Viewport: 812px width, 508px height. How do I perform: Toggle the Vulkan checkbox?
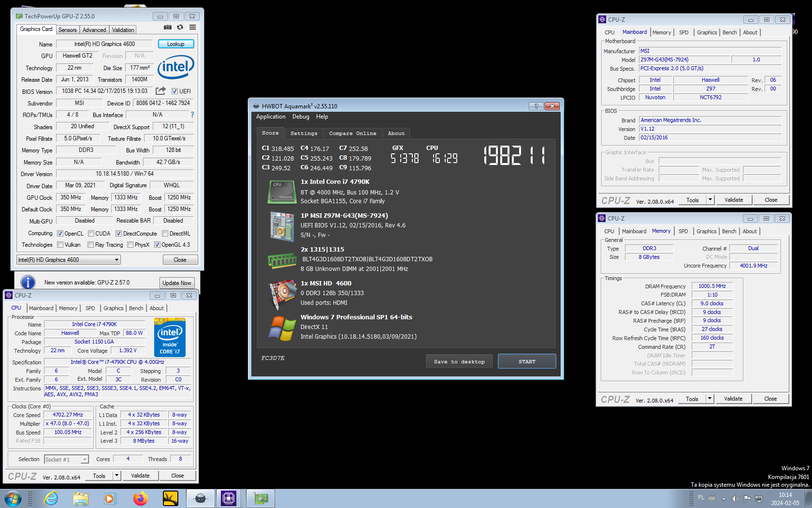[60, 245]
